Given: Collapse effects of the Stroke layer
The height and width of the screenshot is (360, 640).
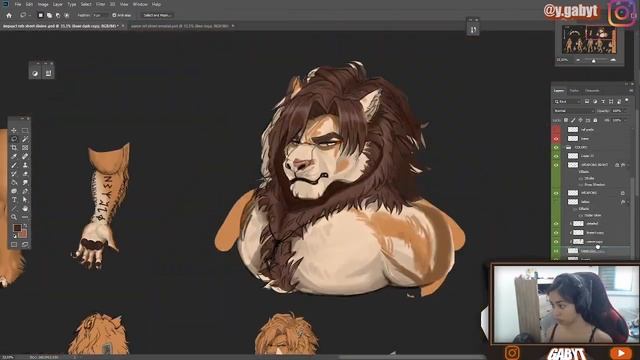Looking at the screenshot, I should (x=628, y=165).
